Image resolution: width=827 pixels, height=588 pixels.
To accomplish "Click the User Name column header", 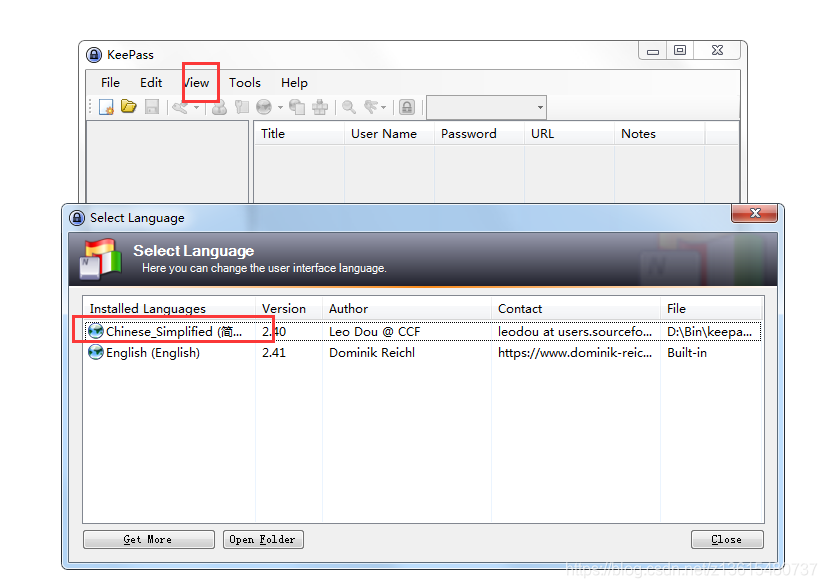I will coord(389,134).
